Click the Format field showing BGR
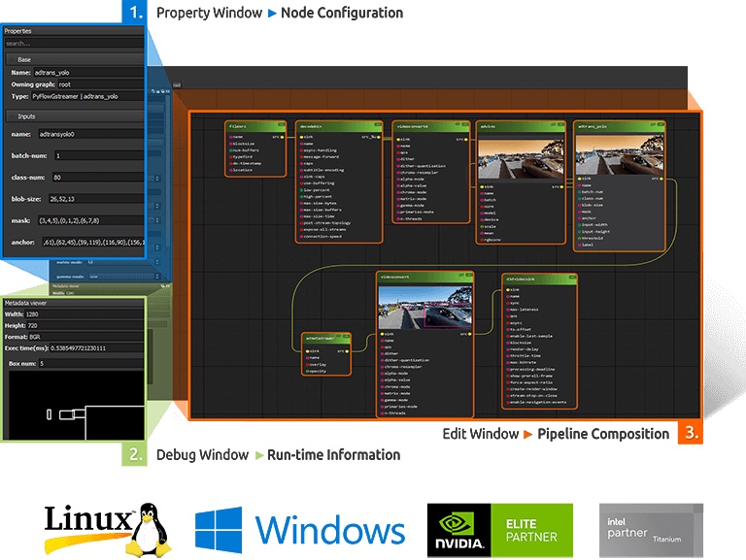The width and height of the screenshot is (746, 560). click(x=85, y=337)
